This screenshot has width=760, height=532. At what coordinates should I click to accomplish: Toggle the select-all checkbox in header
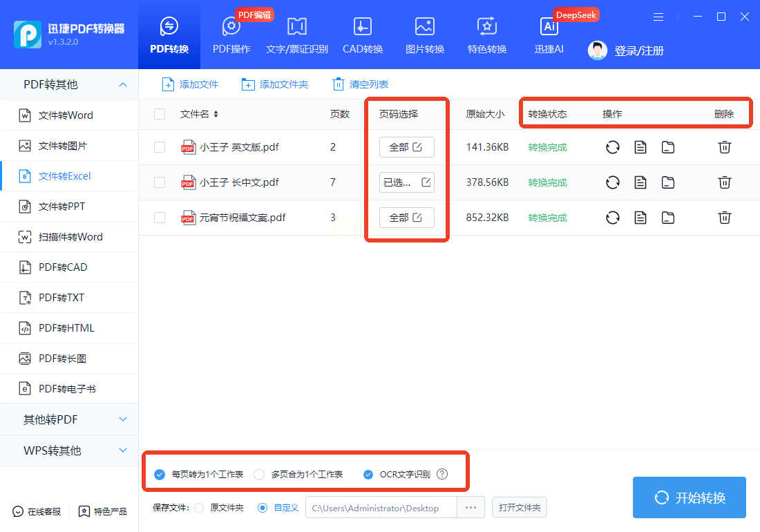[x=160, y=114]
